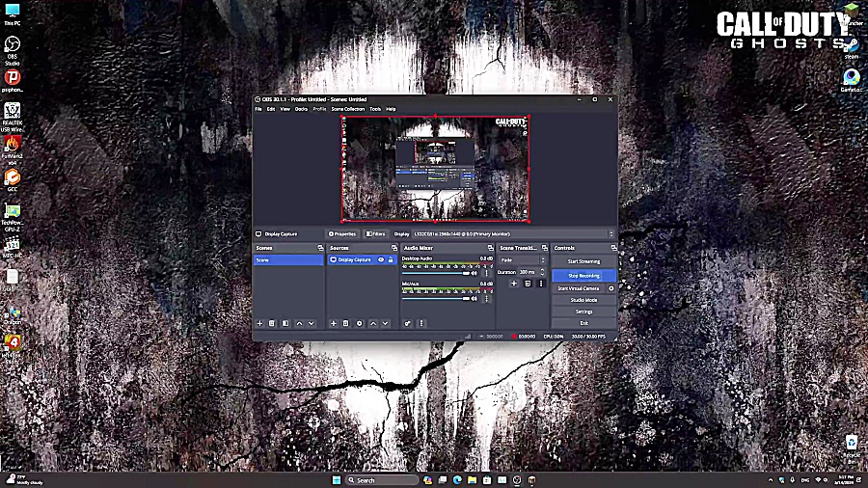
Task: Open the Fade transition dropdown
Action: (x=522, y=260)
